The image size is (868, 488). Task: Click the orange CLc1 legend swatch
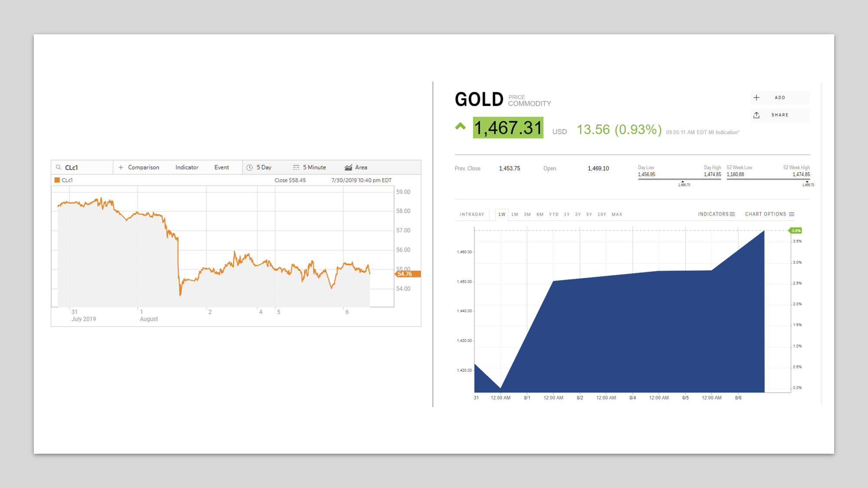point(57,180)
